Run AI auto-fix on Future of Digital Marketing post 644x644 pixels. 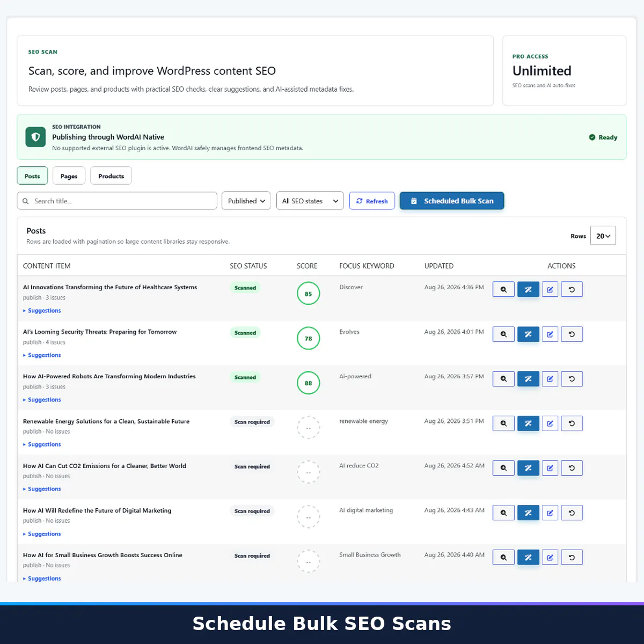pos(528,513)
